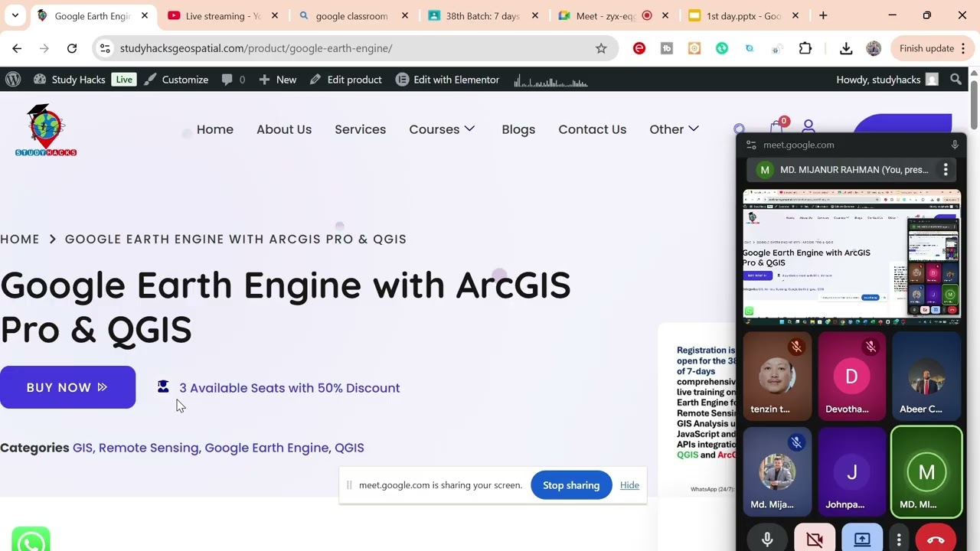
Task: Open About Us in the site navigation
Action: pyautogui.click(x=284, y=129)
